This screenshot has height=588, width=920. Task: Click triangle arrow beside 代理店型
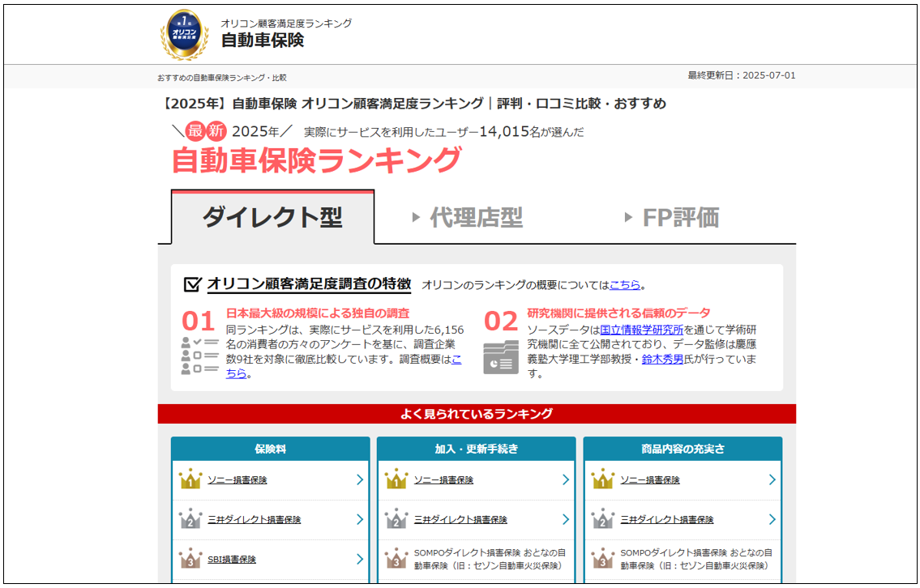[x=416, y=218]
